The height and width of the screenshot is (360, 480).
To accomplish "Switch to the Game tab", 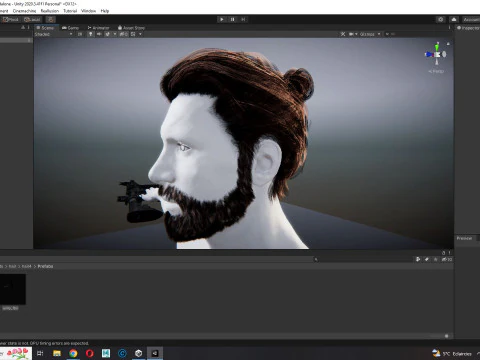I will [x=71, y=28].
